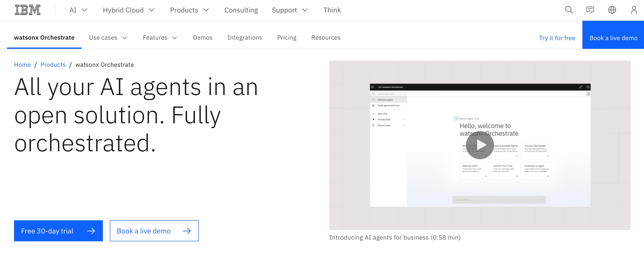
Task: Click the 'watsonx Orchestrate' breadcrumb text
Action: pyautogui.click(x=105, y=65)
